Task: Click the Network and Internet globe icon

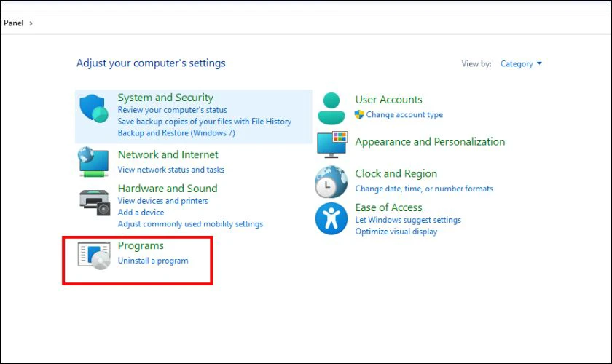Action: point(94,162)
